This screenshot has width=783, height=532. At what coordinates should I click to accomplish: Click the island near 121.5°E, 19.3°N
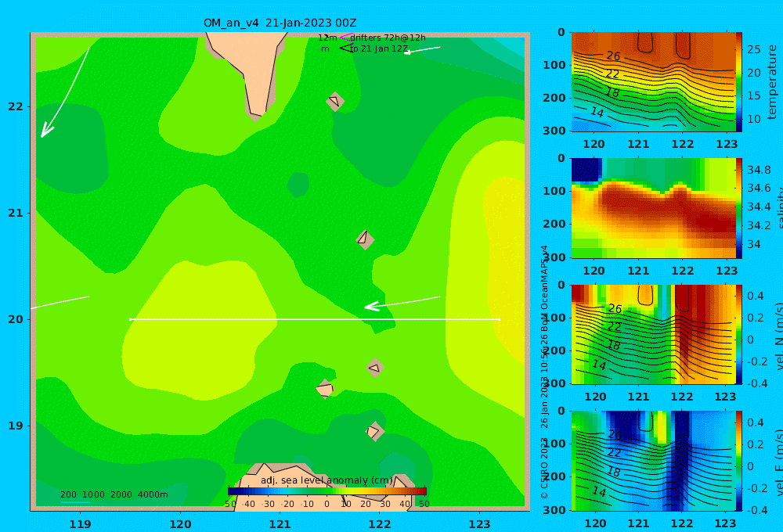tap(325, 389)
